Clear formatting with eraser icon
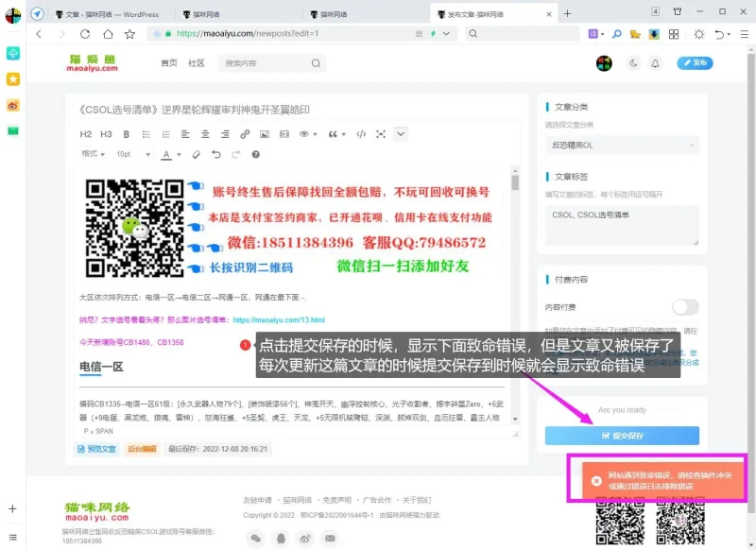 click(197, 155)
